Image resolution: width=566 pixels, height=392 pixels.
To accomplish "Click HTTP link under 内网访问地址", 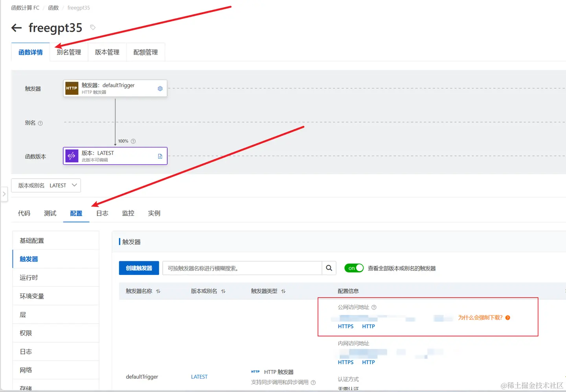I will [x=368, y=362].
